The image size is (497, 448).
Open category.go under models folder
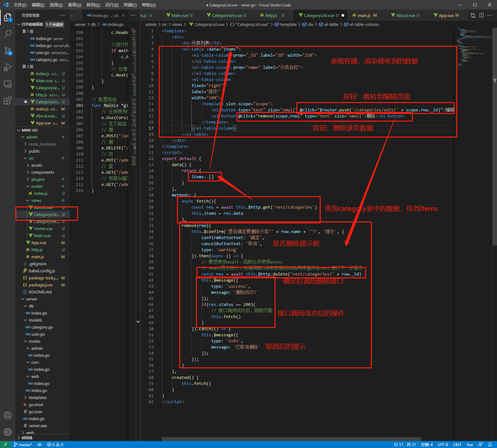(42, 327)
